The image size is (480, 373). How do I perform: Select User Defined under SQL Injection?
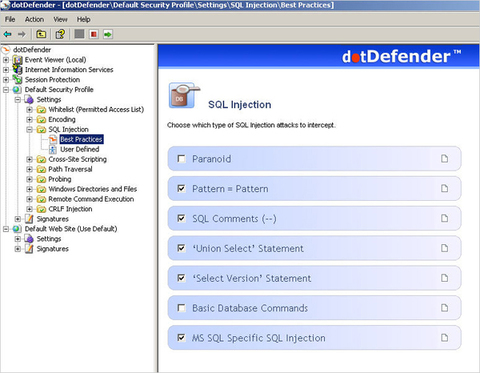(x=80, y=149)
